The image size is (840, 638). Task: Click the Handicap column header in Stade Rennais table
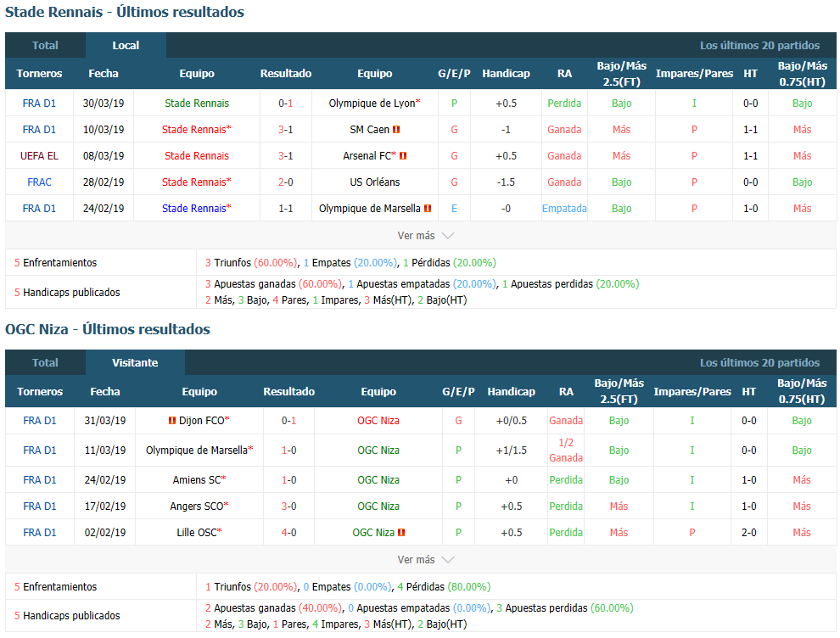coord(506,74)
